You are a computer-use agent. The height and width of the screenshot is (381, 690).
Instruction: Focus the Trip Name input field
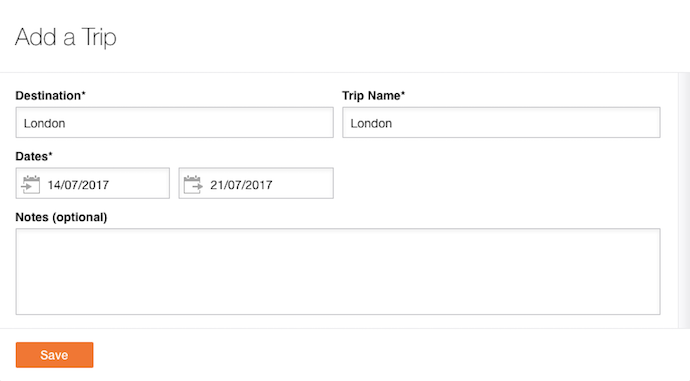click(501, 122)
